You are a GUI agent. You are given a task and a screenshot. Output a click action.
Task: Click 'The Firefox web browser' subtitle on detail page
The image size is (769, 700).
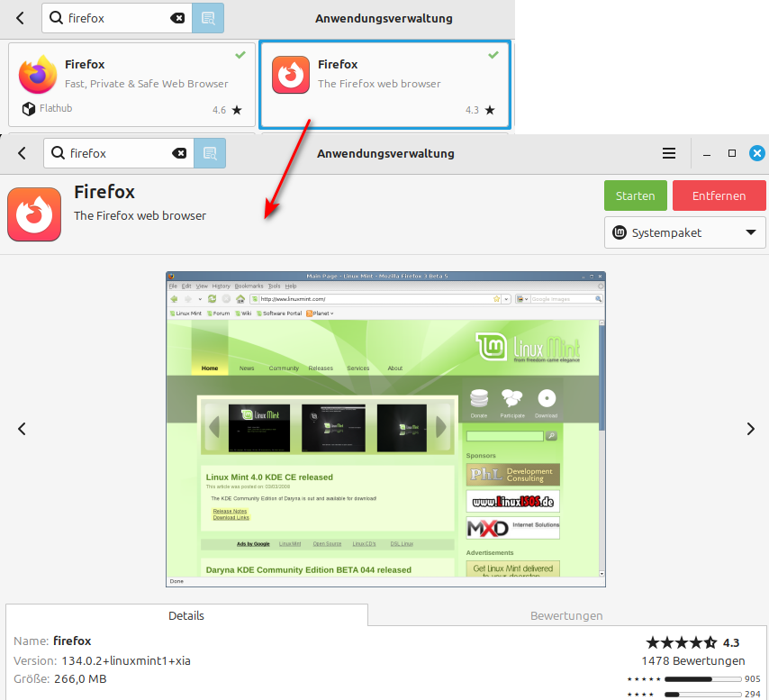point(140,216)
